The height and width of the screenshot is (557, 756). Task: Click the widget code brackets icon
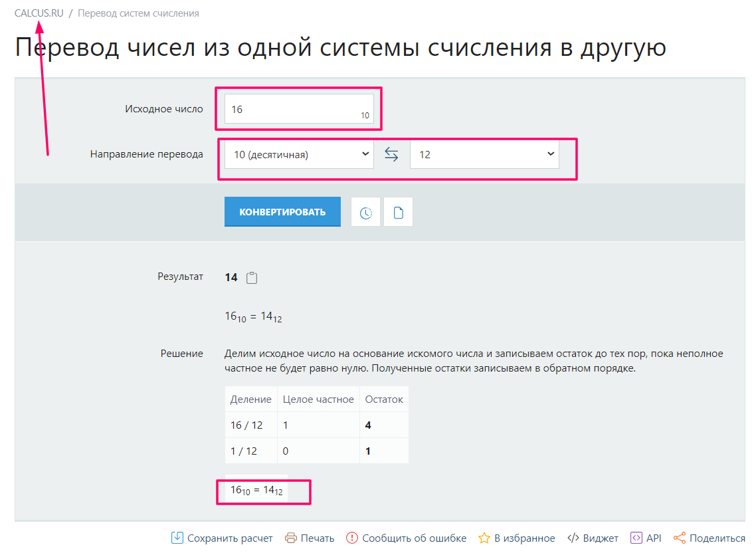coord(573,538)
